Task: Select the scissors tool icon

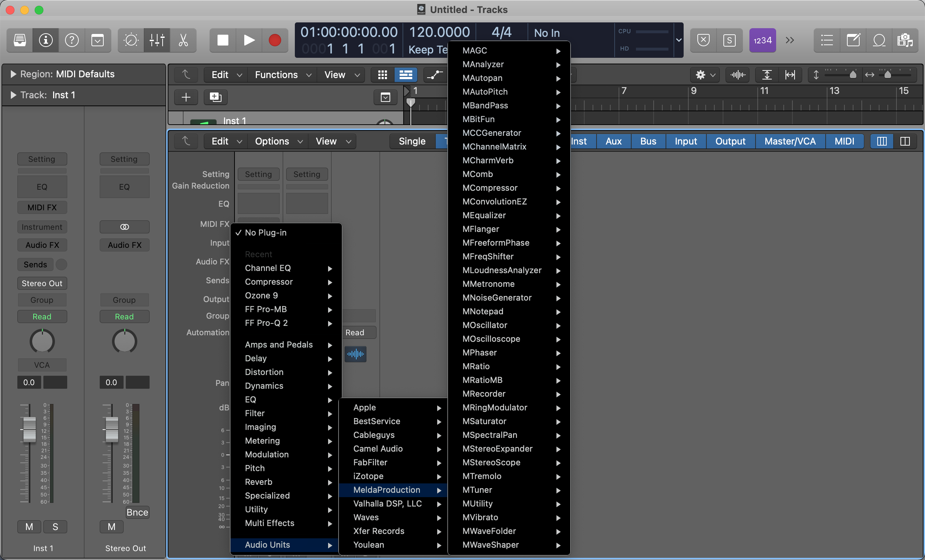Action: click(184, 40)
